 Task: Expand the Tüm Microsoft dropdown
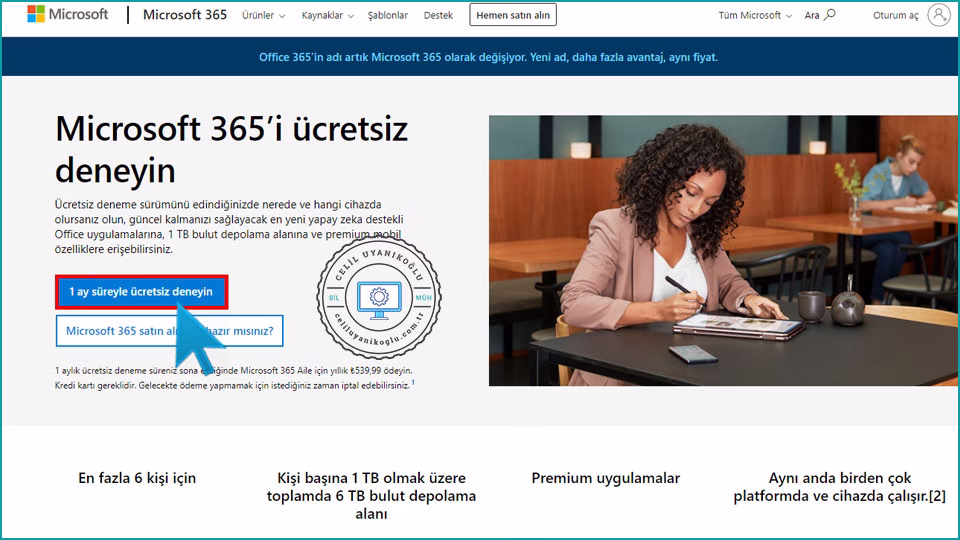pos(755,15)
